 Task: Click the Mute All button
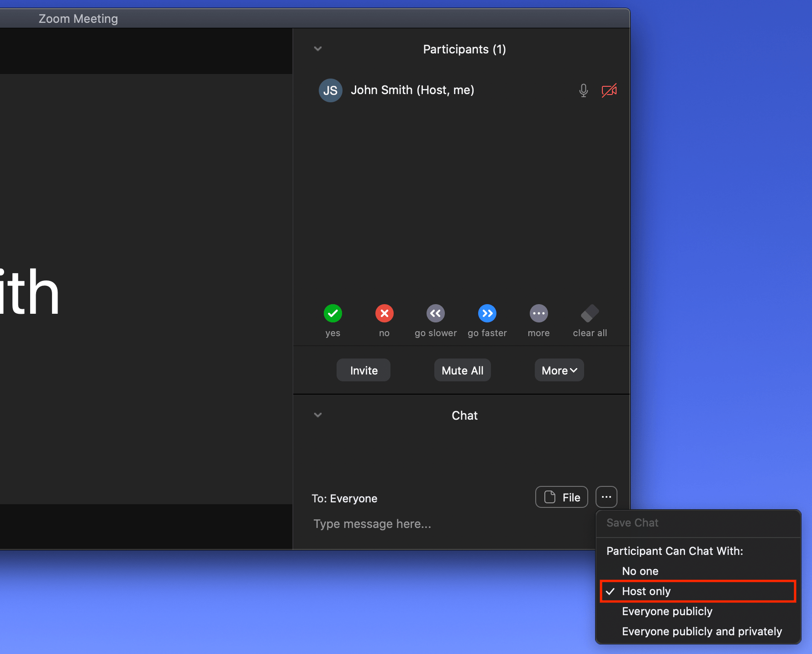pyautogui.click(x=463, y=370)
